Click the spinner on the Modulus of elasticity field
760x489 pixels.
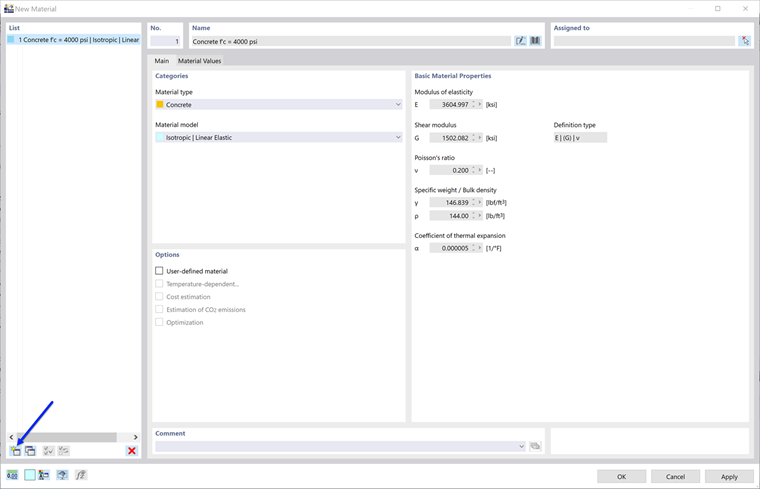(x=474, y=105)
